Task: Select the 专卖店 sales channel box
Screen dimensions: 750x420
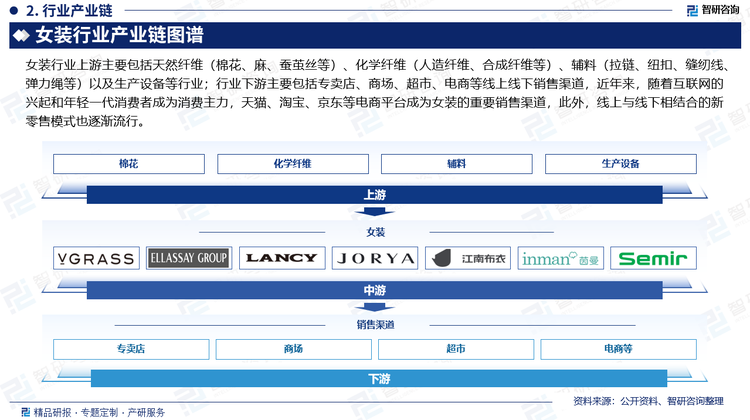Action: coord(131,349)
